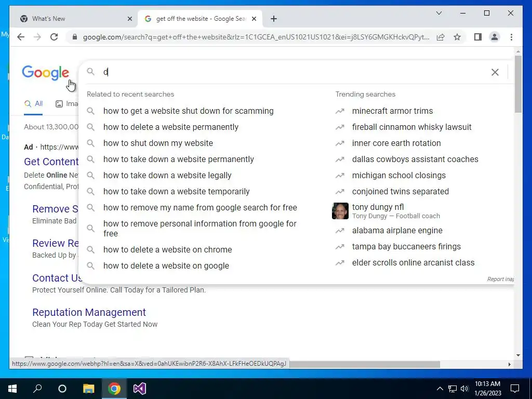
Task: Click the horizontal scrollbar right arrow
Action: coord(509,364)
